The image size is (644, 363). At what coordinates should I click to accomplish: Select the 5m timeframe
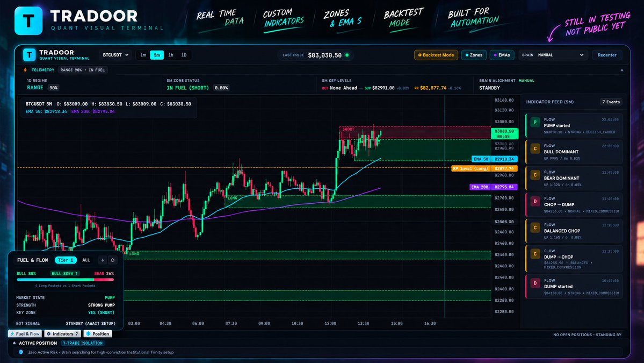tap(157, 55)
